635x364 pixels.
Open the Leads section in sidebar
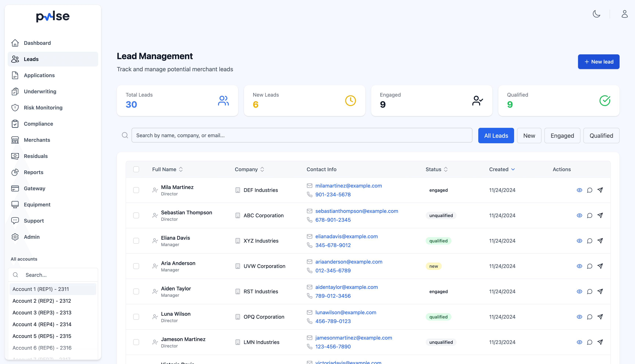[x=31, y=59]
